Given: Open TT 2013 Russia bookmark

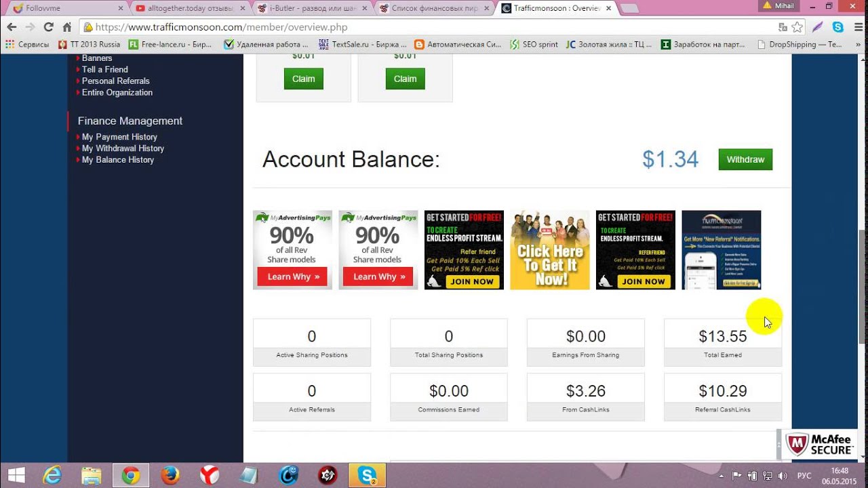Looking at the screenshot, I should click(x=89, y=44).
